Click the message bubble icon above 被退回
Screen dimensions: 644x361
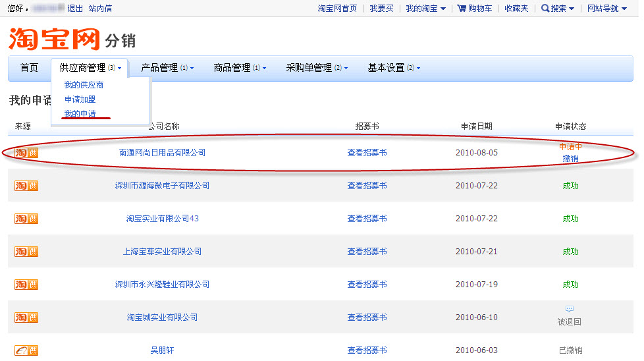click(570, 309)
